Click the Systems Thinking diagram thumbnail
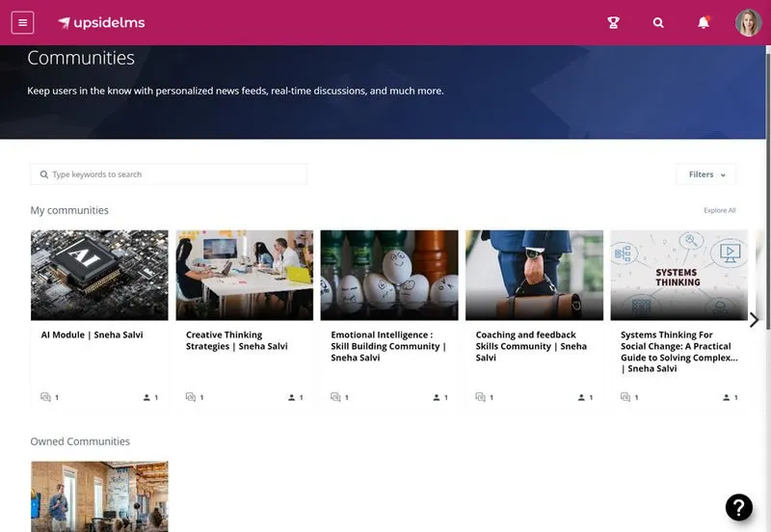 (679, 276)
